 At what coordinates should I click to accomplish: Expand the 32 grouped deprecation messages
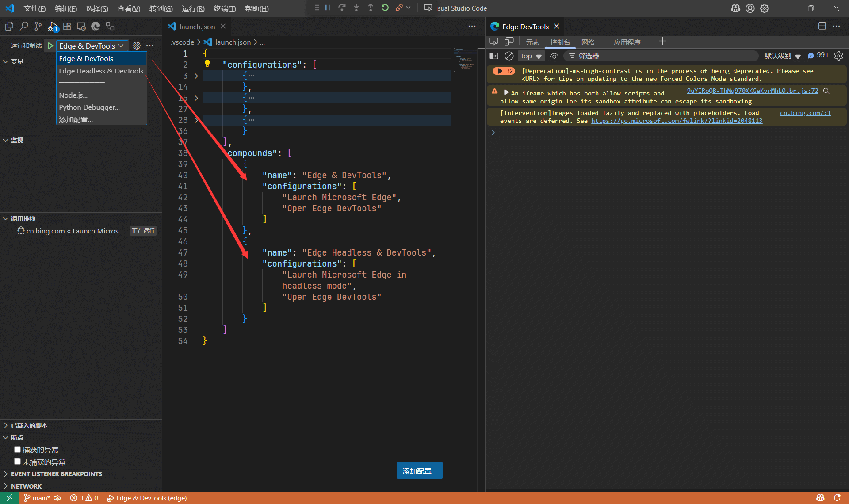click(x=504, y=71)
